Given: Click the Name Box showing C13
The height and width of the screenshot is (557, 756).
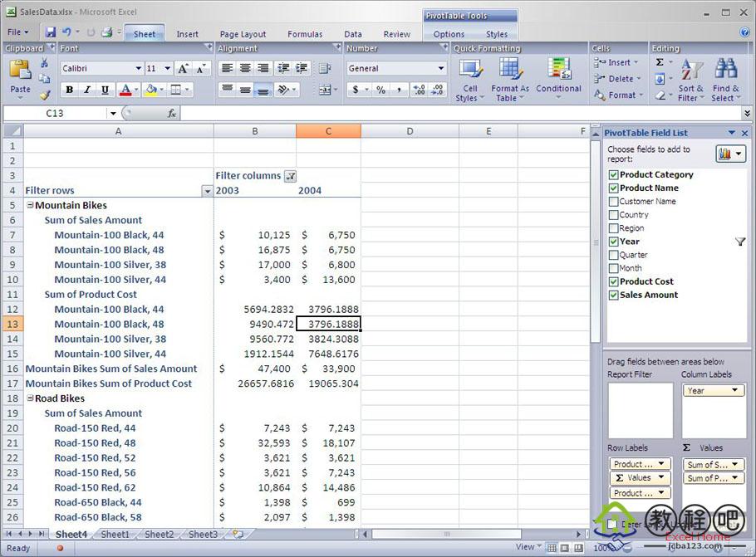Looking at the screenshot, I should 55,113.
